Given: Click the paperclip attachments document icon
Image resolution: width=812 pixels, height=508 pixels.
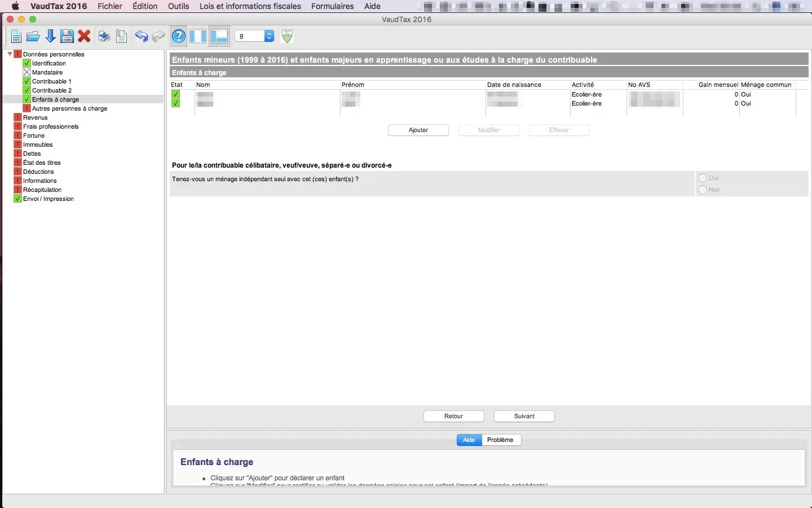Looking at the screenshot, I should tap(121, 37).
